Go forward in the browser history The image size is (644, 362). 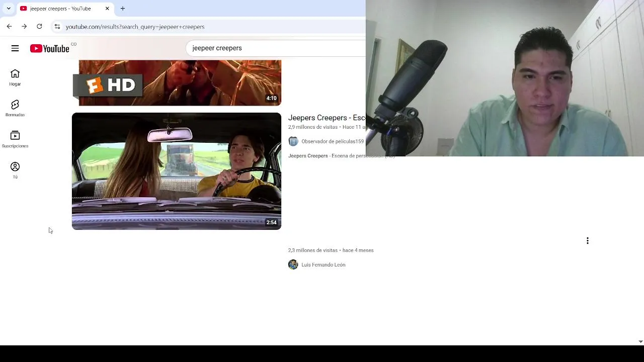[24, 26]
